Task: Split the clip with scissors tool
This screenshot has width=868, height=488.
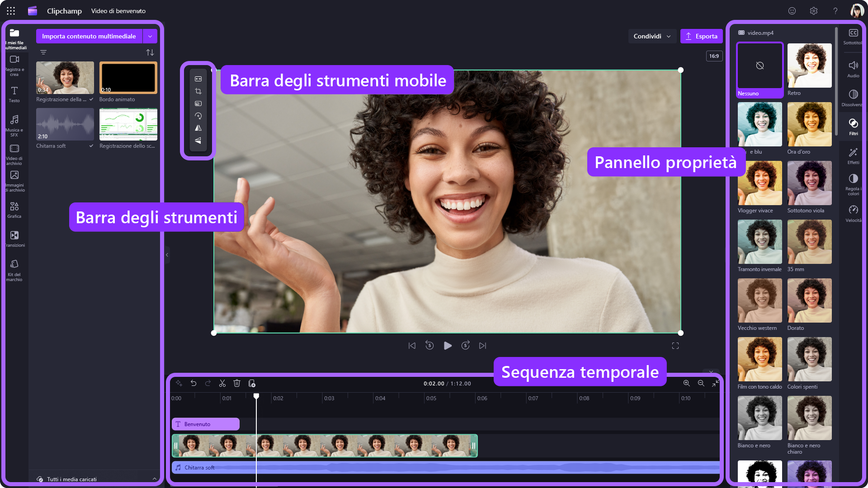Action: point(222,383)
